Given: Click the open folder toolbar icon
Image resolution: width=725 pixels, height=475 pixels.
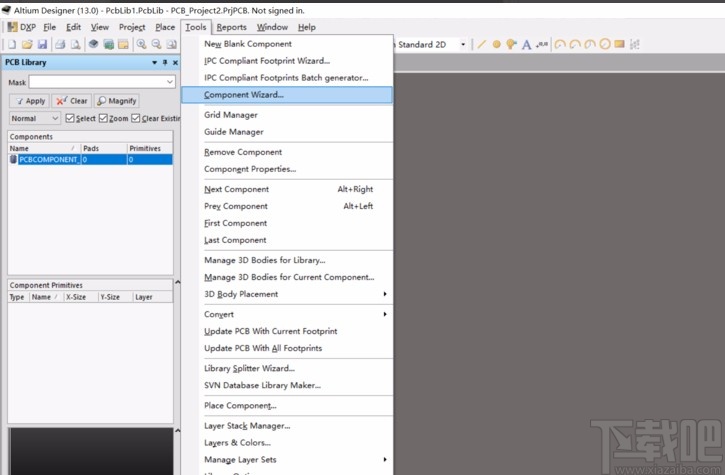Looking at the screenshot, I should pos(27,45).
